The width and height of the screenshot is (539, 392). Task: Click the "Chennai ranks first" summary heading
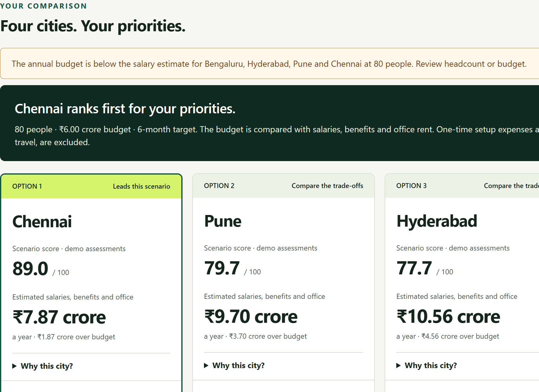tap(125, 109)
